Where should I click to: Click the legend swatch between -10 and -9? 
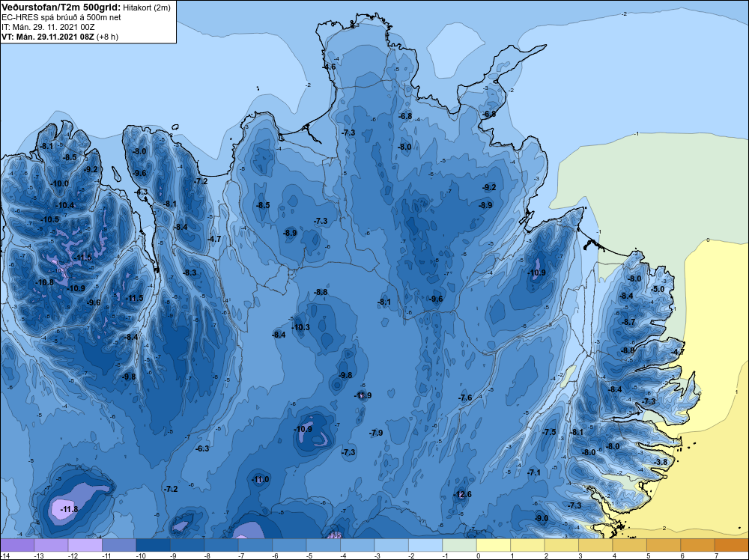(153, 545)
